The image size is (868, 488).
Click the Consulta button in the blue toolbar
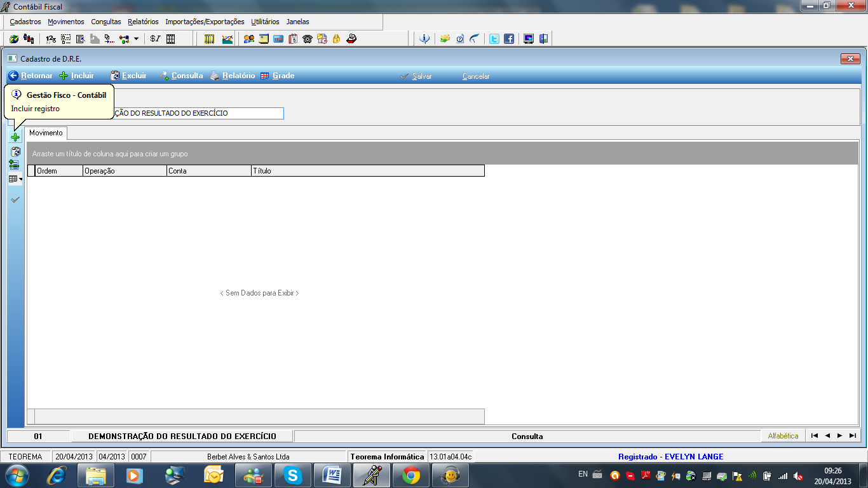click(x=182, y=76)
